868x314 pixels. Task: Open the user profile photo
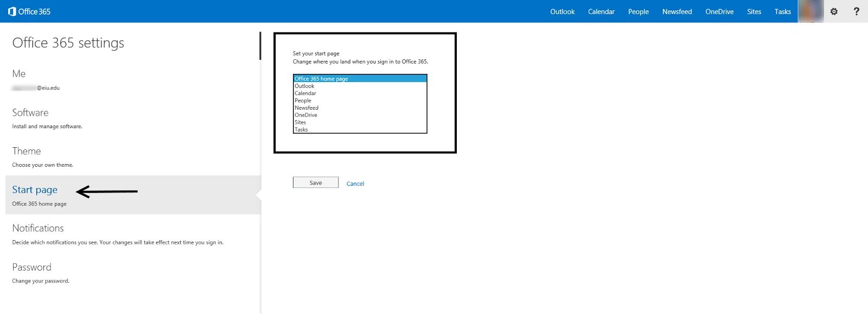[811, 11]
